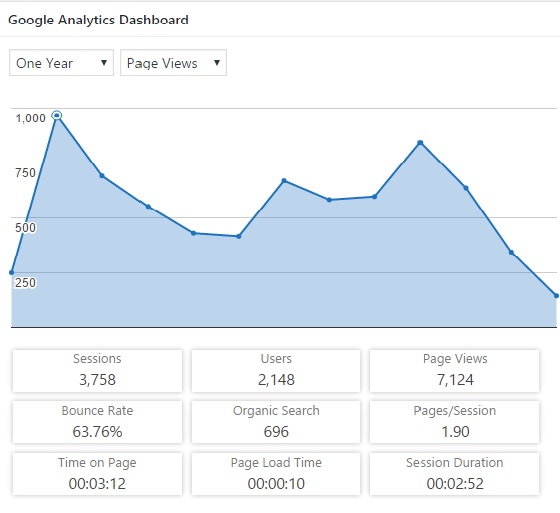Open the Page Views metric dropdown
Screen dimensions: 560x513
173,63
